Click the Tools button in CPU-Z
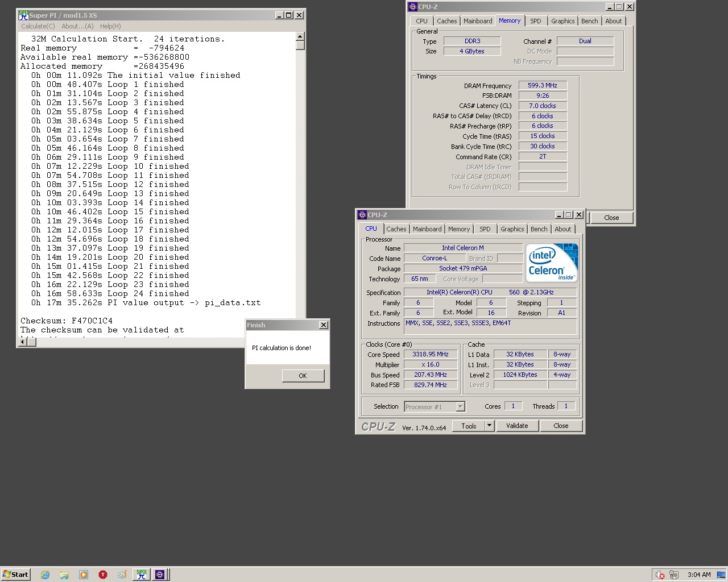Image resolution: width=728 pixels, height=582 pixels. 469,426
